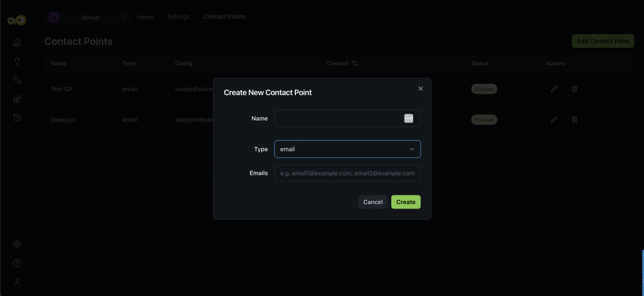Screen dimensions: 644x296
Task: Open the integrations blocks sidebar icon
Action: [17, 99]
